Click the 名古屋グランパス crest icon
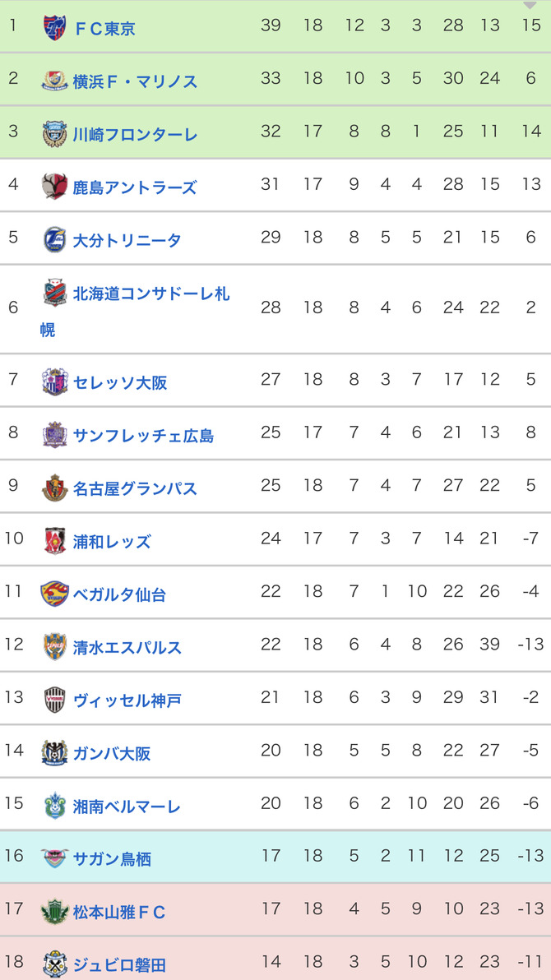 point(54,488)
